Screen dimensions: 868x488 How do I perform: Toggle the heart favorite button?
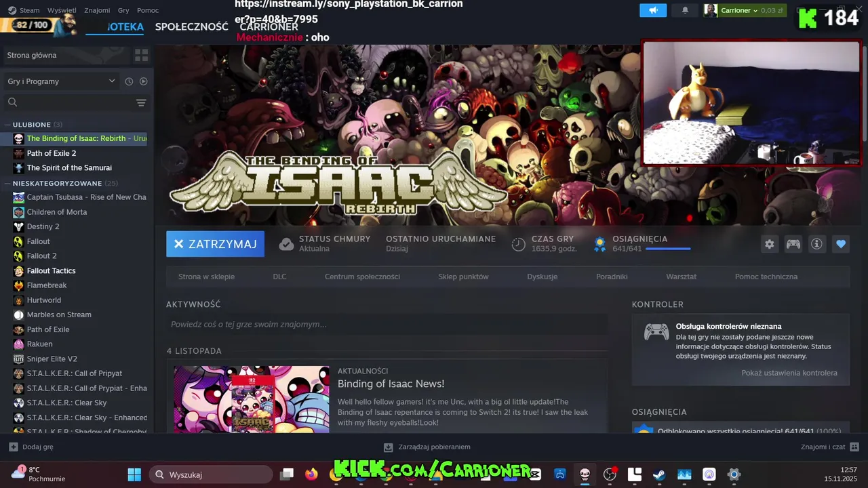[841, 244]
